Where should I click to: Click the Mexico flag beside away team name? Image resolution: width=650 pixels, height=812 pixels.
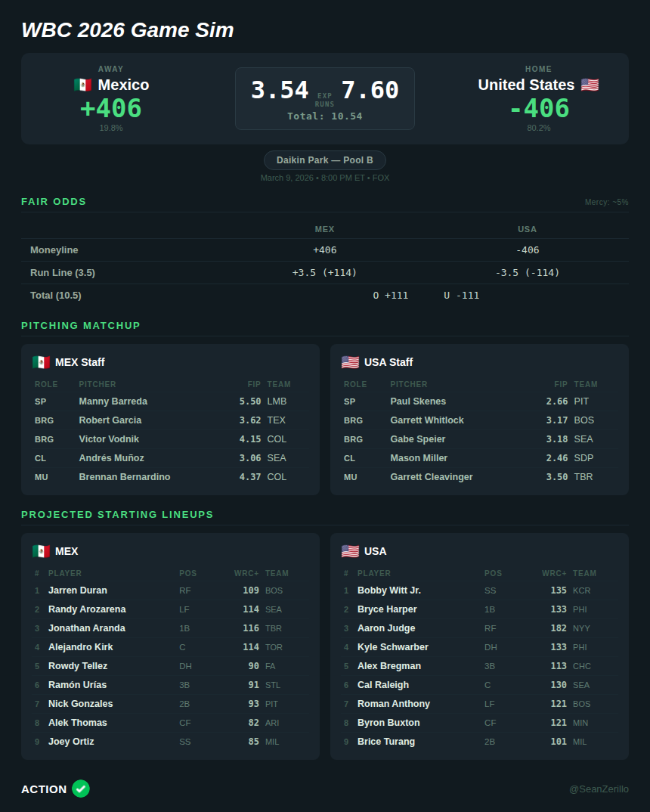82,85
